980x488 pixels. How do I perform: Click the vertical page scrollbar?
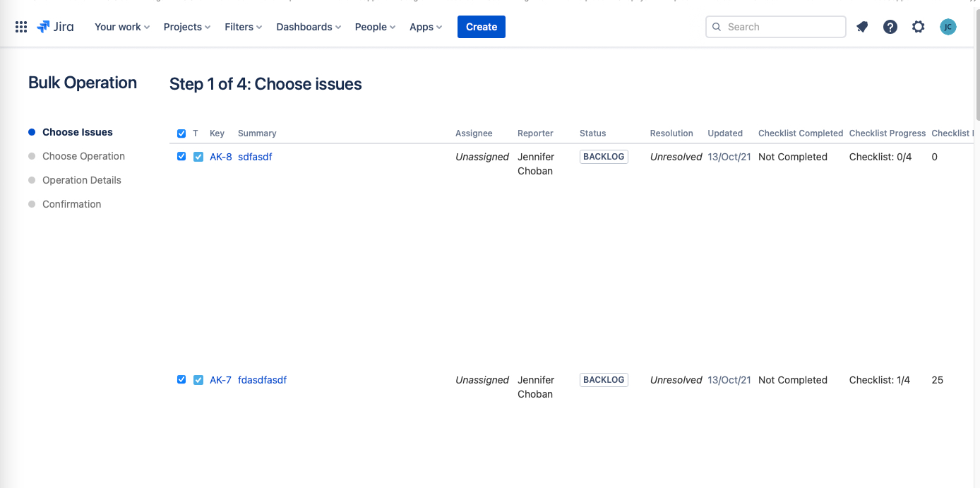tap(976, 64)
